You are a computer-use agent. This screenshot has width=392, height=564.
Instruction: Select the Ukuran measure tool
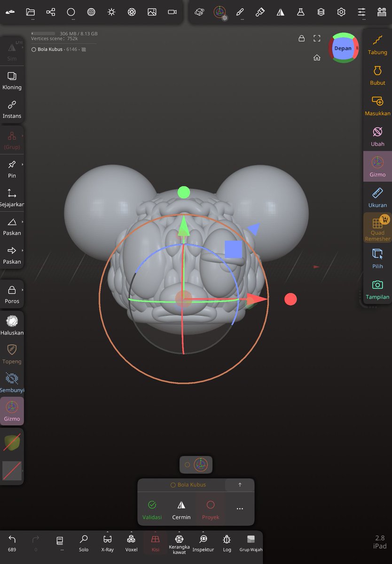pos(377,198)
